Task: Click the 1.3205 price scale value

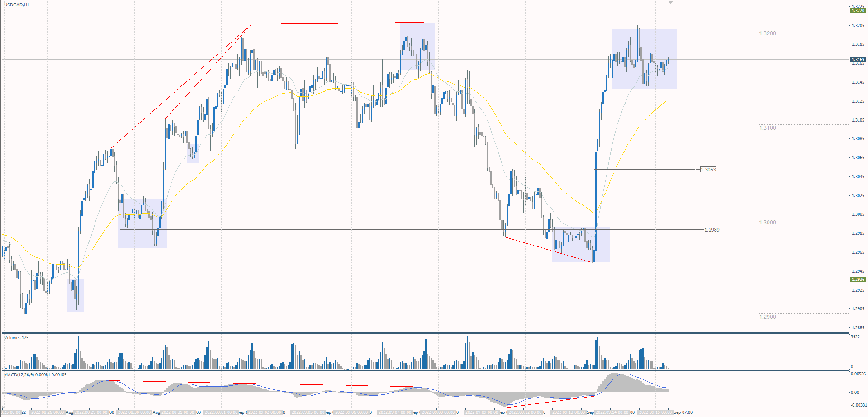Action: click(x=858, y=25)
